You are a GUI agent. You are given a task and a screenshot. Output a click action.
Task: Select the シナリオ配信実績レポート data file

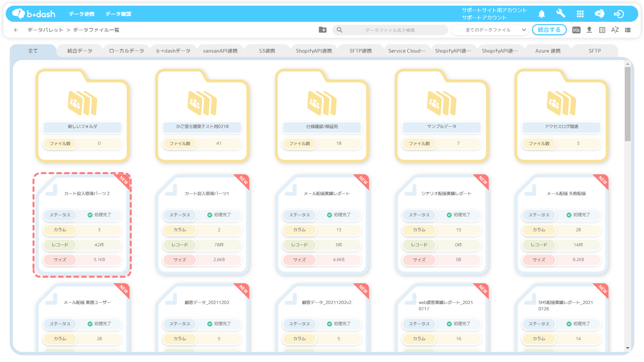(442, 225)
